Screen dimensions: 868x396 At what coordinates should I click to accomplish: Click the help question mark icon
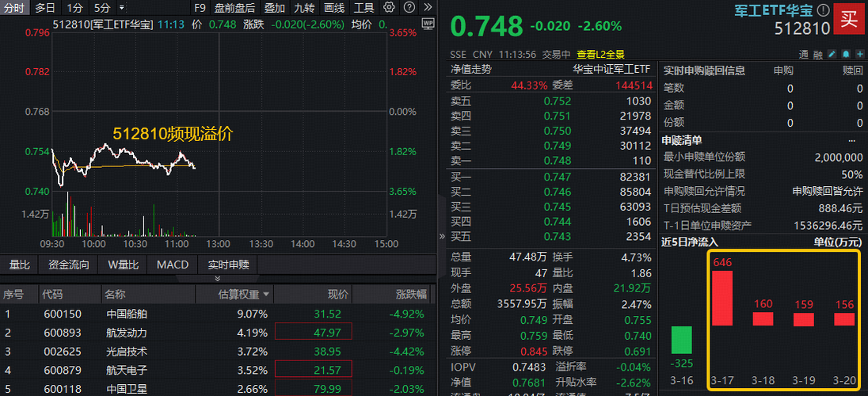[408, 8]
